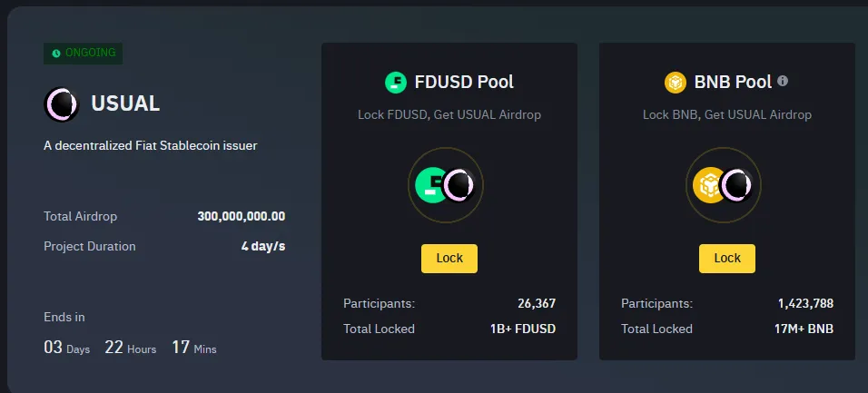Click the 1B+ FDUSD total locked value
868x393 pixels.
(x=522, y=329)
